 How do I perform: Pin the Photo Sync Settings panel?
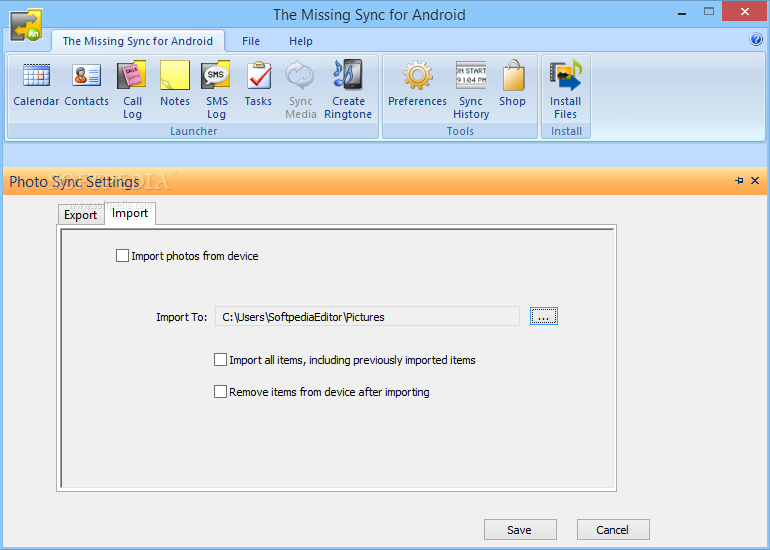(x=739, y=181)
